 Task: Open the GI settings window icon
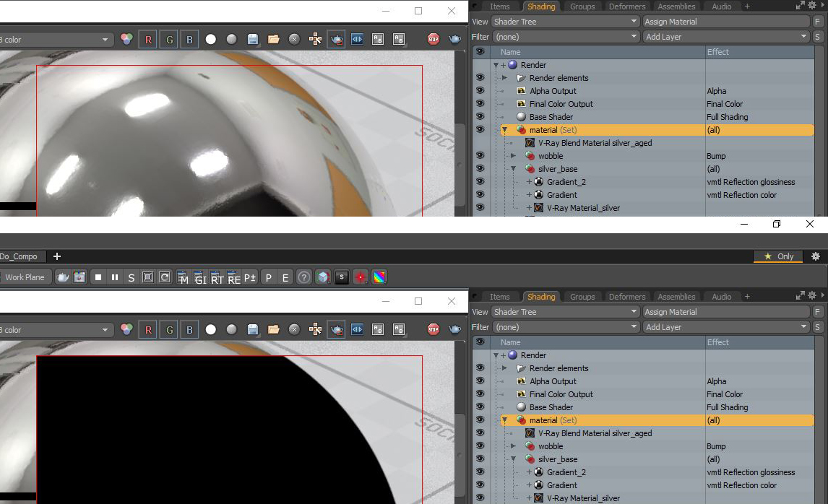coord(199,277)
